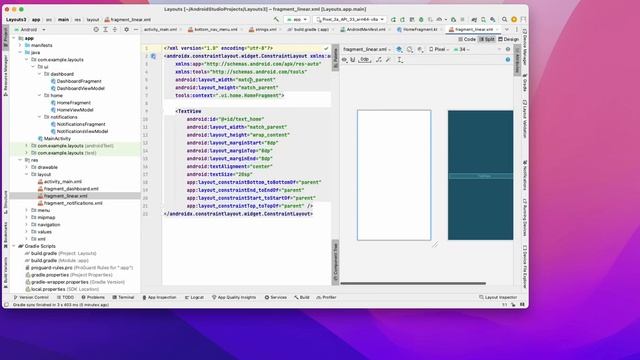Open the Device Manager side panel

(525, 48)
